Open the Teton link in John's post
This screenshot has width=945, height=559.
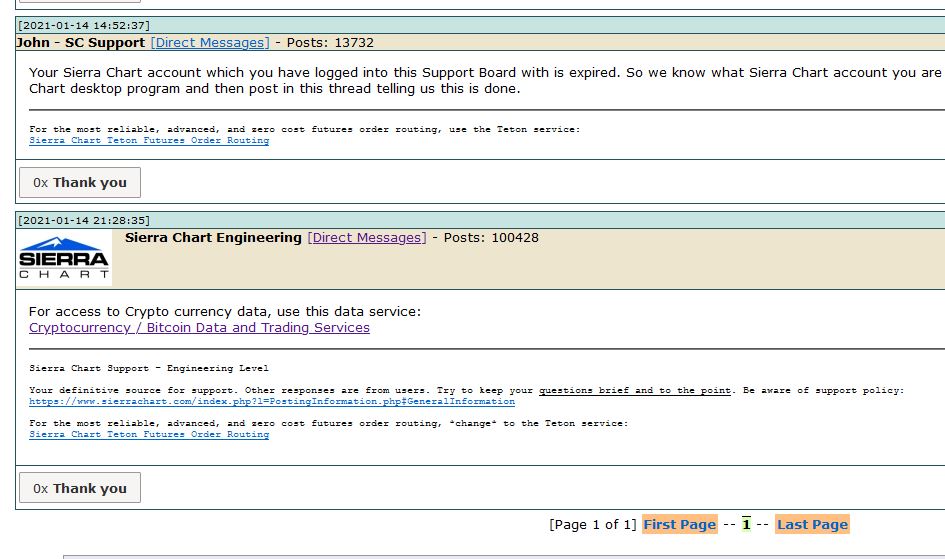click(149, 141)
